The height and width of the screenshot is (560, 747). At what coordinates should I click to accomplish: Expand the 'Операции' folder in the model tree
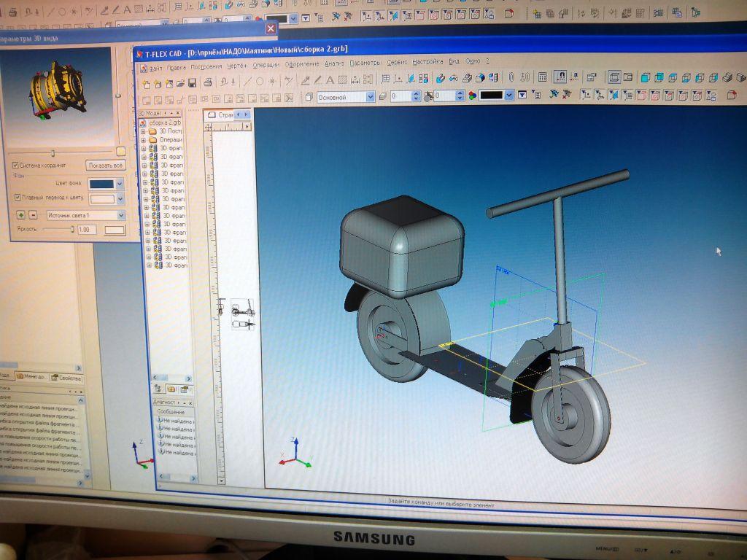coord(144,140)
